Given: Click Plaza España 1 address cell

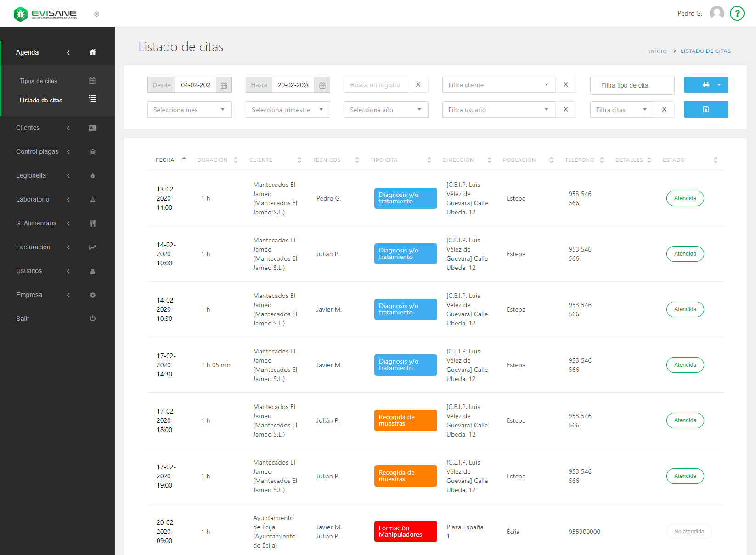Looking at the screenshot, I should pos(465,532).
